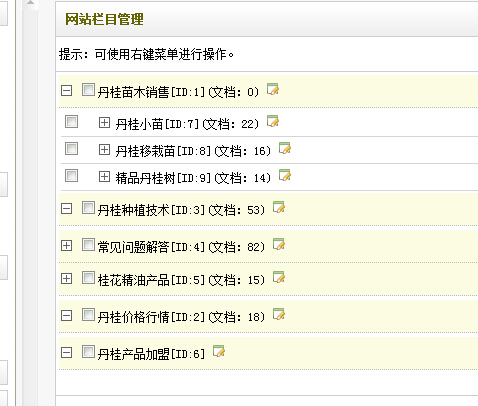This screenshot has height=406, width=478.
Task: Click edit icon for 丹桂价格行情
Action: [279, 314]
